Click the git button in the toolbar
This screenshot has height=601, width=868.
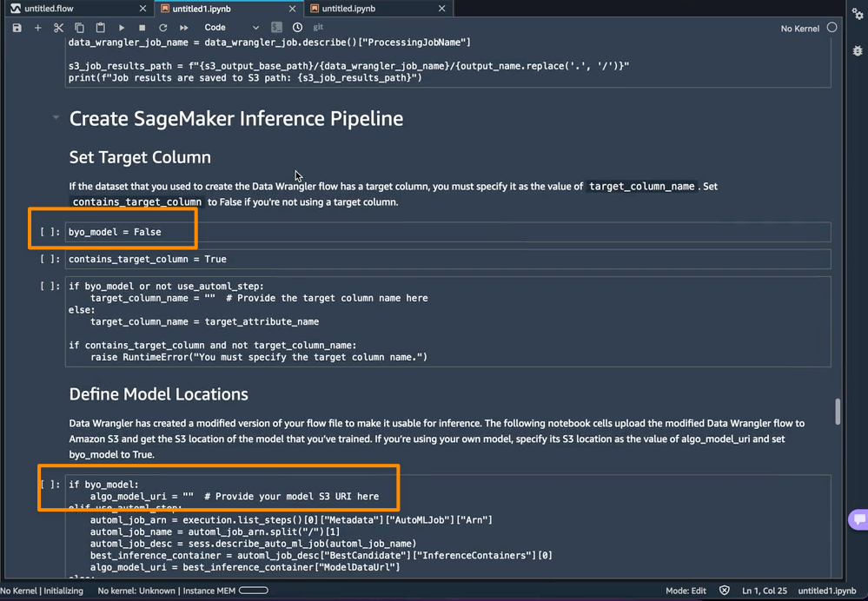pyautogui.click(x=318, y=27)
